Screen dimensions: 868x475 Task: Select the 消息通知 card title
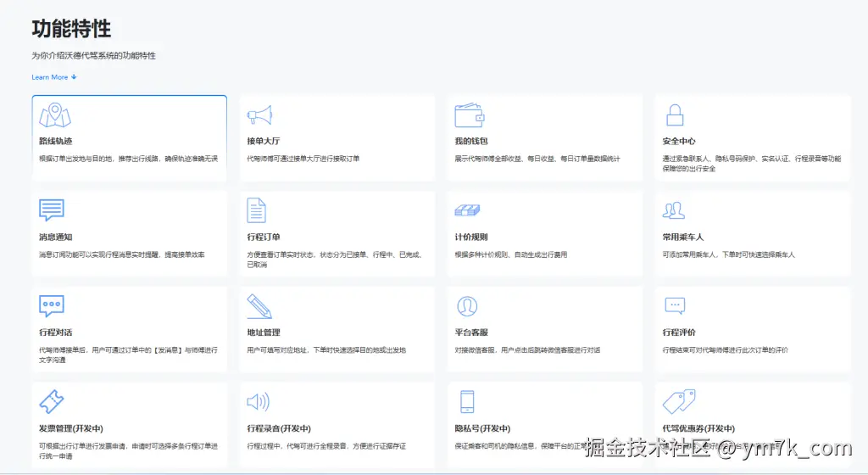(x=55, y=237)
